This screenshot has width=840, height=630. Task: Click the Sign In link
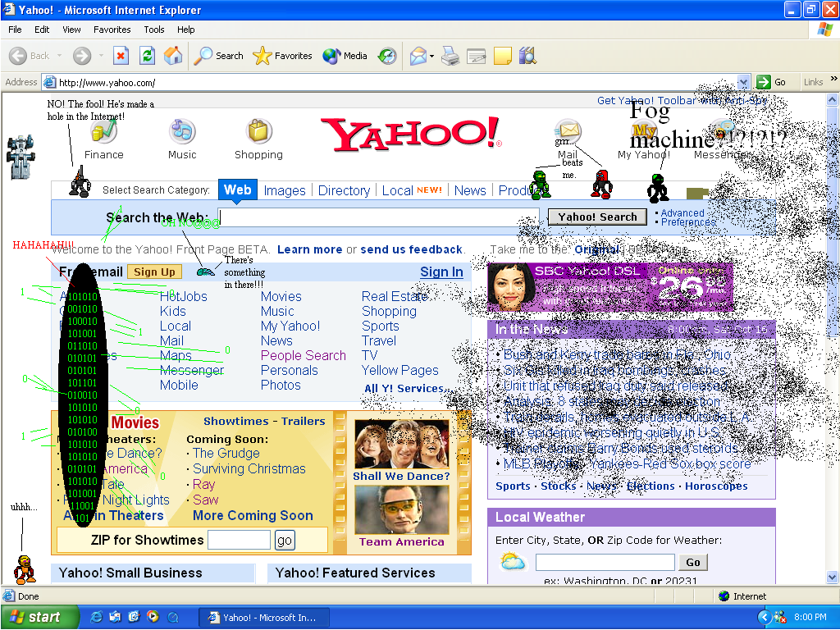point(441,272)
